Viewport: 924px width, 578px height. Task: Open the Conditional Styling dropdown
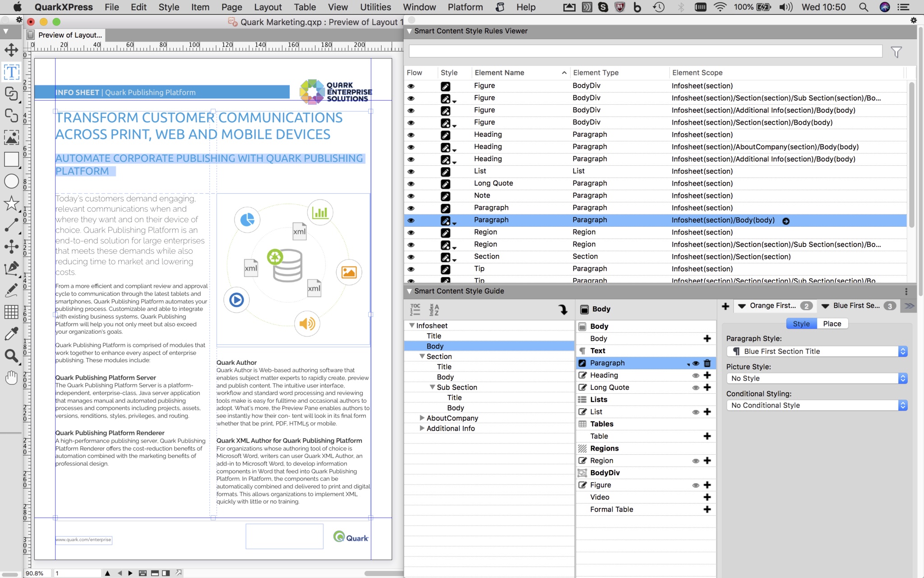(817, 406)
